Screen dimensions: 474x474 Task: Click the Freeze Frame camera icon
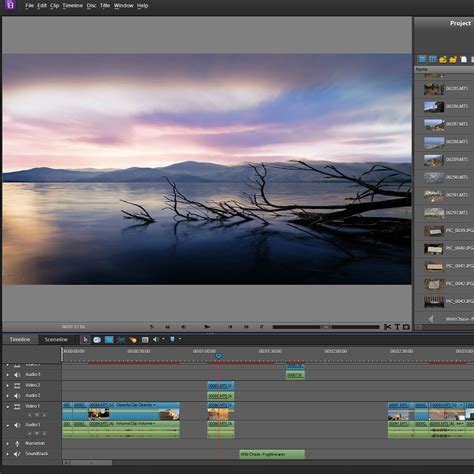[406, 327]
